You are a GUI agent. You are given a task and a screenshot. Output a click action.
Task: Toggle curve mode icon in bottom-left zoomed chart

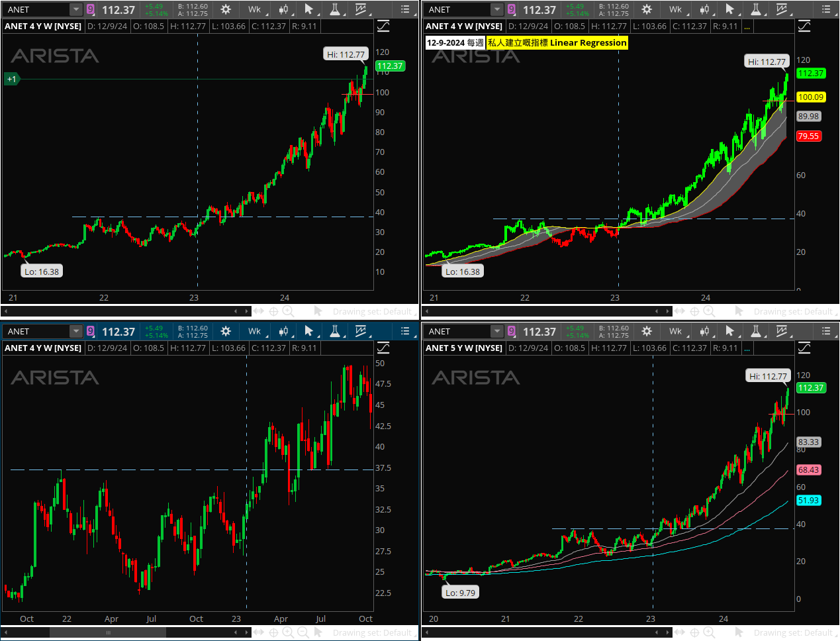(x=383, y=348)
